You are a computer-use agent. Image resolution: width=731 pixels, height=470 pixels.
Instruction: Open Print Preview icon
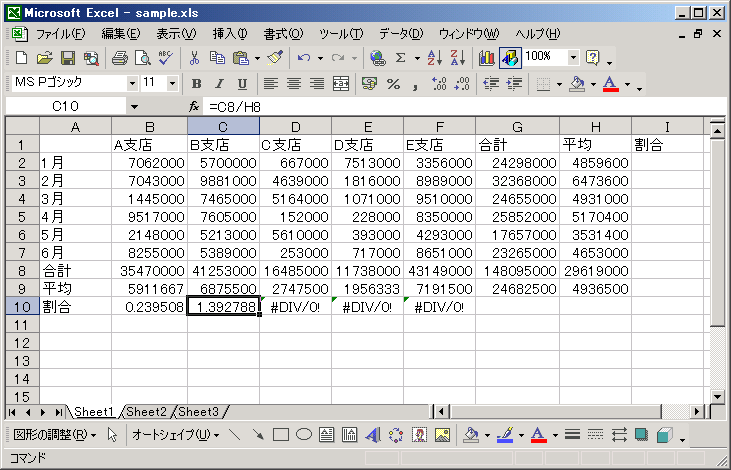coord(143,58)
